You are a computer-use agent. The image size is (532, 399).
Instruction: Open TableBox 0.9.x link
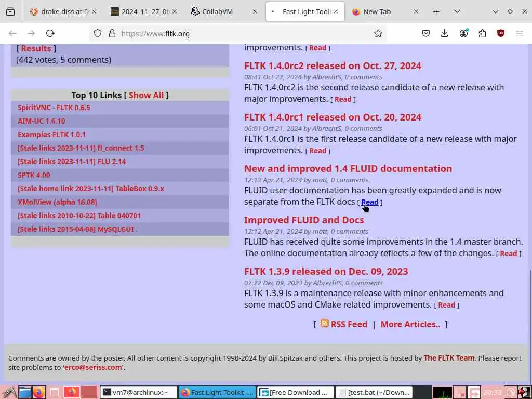tap(90, 188)
